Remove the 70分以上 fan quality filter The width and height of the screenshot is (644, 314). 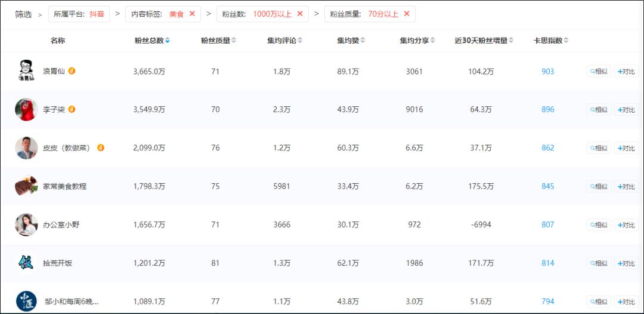[407, 14]
